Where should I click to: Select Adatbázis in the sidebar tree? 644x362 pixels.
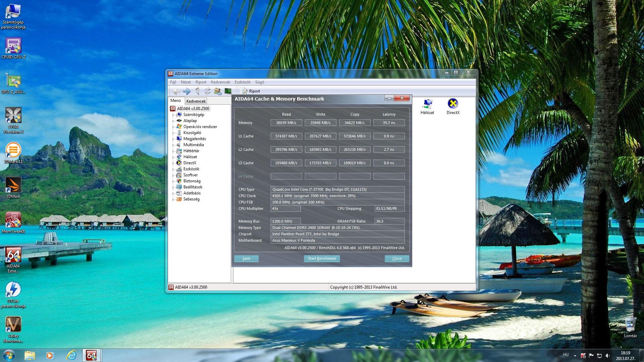[x=192, y=193]
